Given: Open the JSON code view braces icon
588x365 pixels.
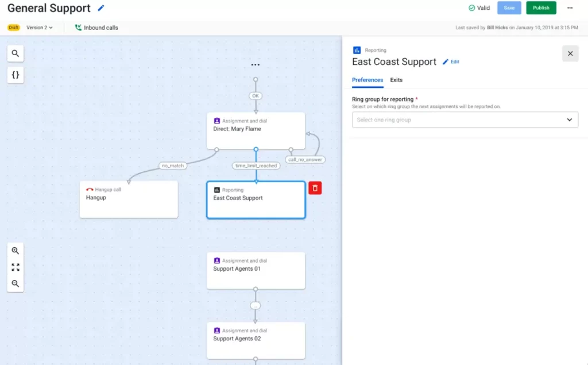Looking at the screenshot, I should (16, 75).
